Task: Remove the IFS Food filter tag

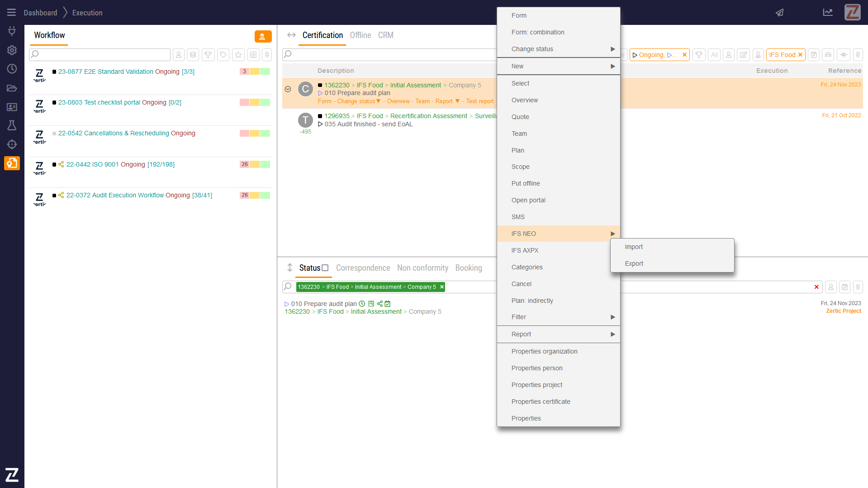Action: (800, 55)
